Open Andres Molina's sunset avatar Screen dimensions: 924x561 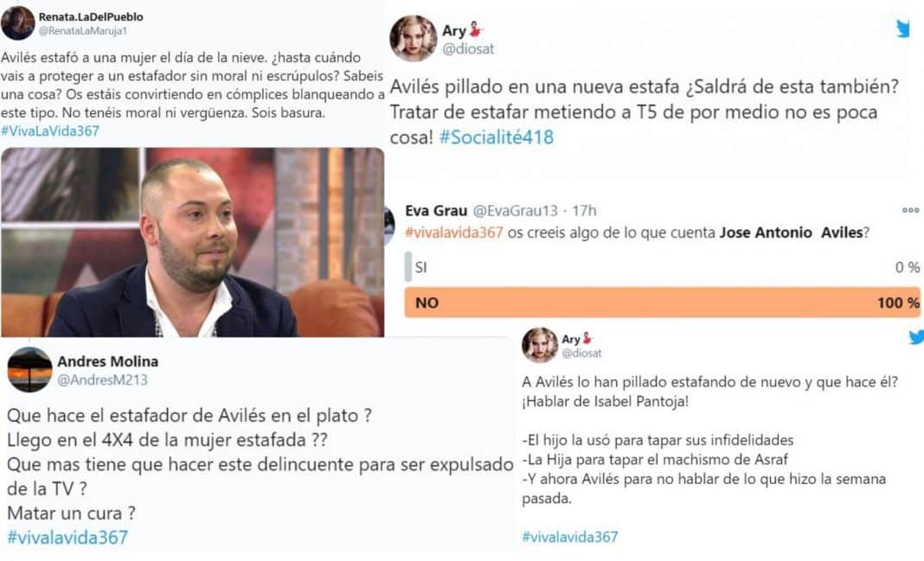29,370
